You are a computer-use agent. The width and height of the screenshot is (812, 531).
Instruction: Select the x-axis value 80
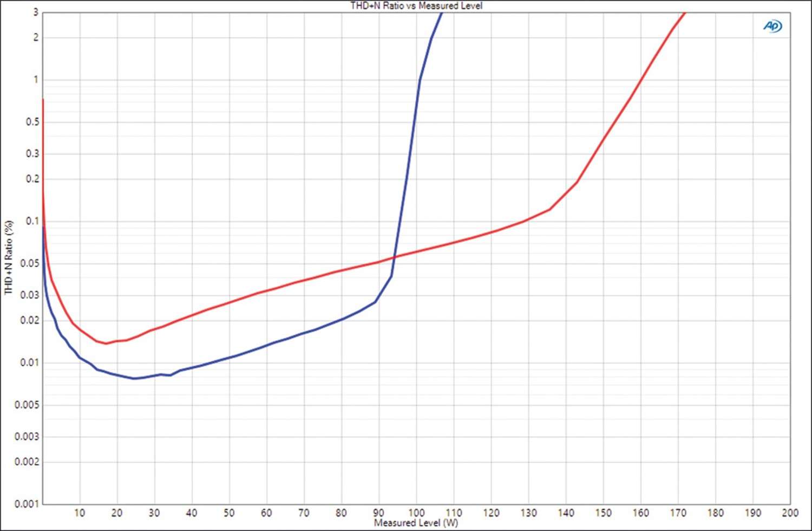341,513
